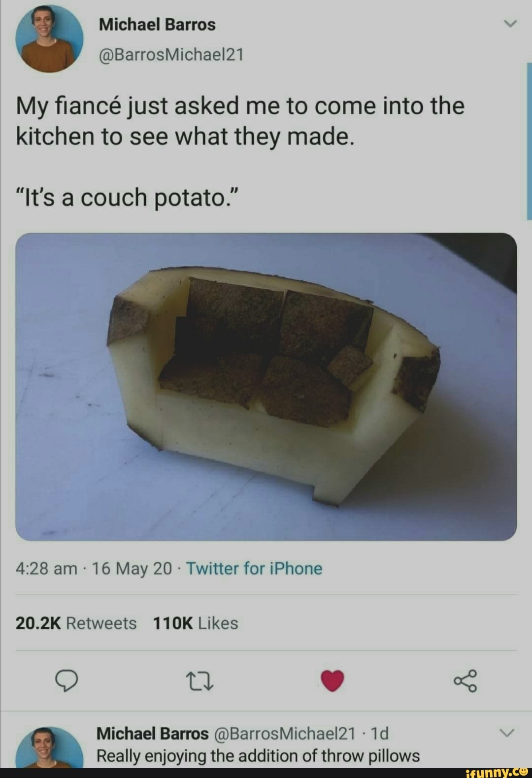The image size is (532, 778).
Task: Click 'Michael Barros' name in the reply
Action: 153,734
